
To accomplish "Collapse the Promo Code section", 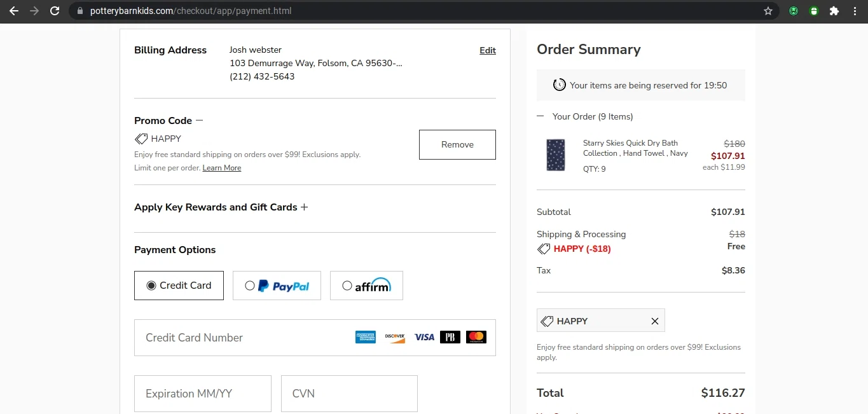I will [199, 120].
